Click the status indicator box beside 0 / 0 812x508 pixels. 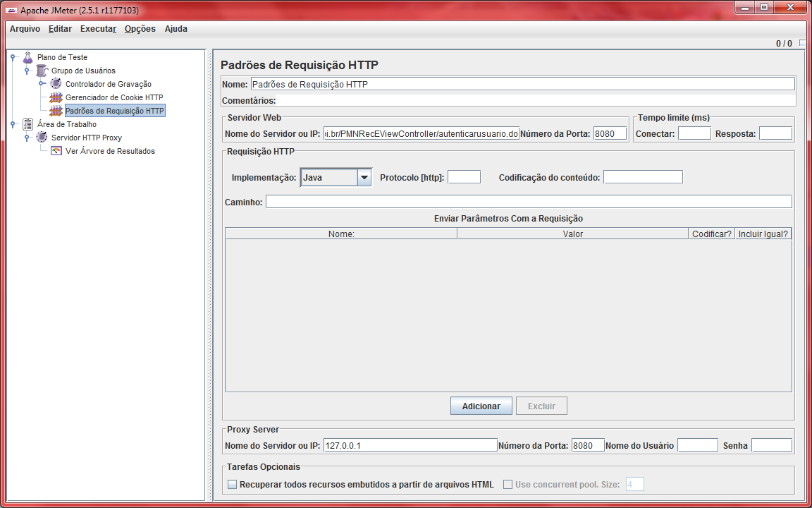click(802, 43)
